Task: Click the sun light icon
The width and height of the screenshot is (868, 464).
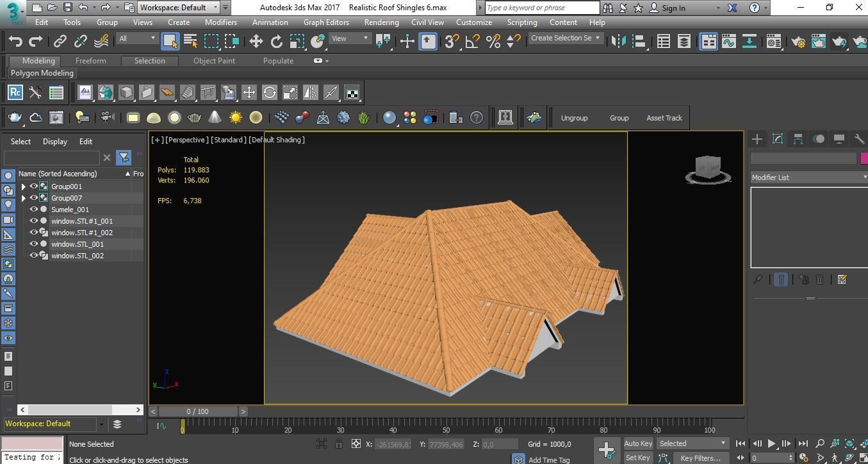Action: (235, 117)
